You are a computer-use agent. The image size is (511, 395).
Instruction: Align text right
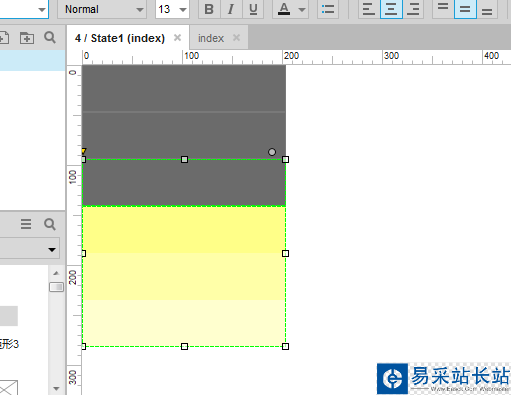pos(413,9)
